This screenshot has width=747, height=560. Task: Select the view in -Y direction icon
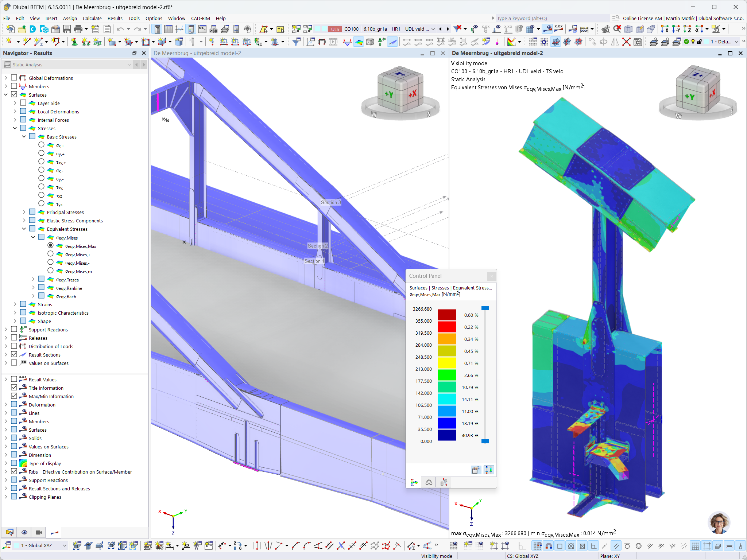tap(676, 29)
